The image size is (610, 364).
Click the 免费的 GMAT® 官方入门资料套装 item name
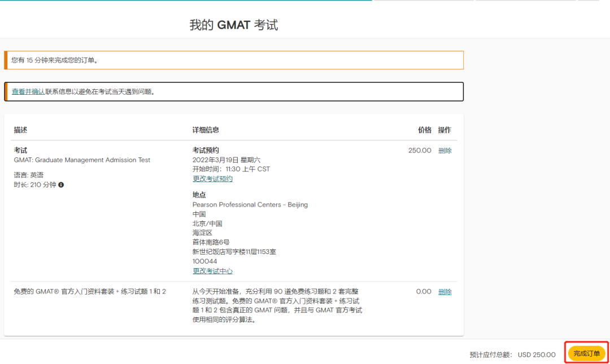pos(90,292)
